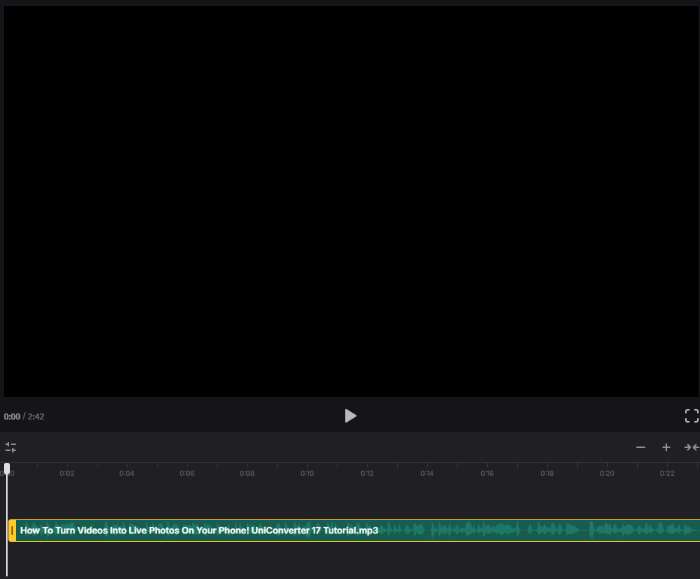
Task: Jump to 0:04 on the timeline ruler
Action: click(x=127, y=473)
